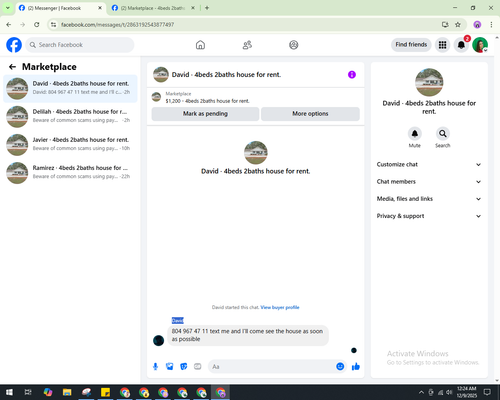Click the More options button
The width and height of the screenshot is (500, 400).
click(310, 114)
